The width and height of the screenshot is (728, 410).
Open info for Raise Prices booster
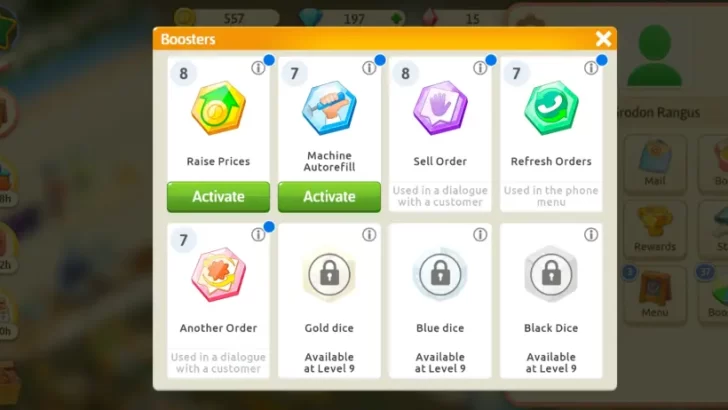pyautogui.click(x=258, y=68)
